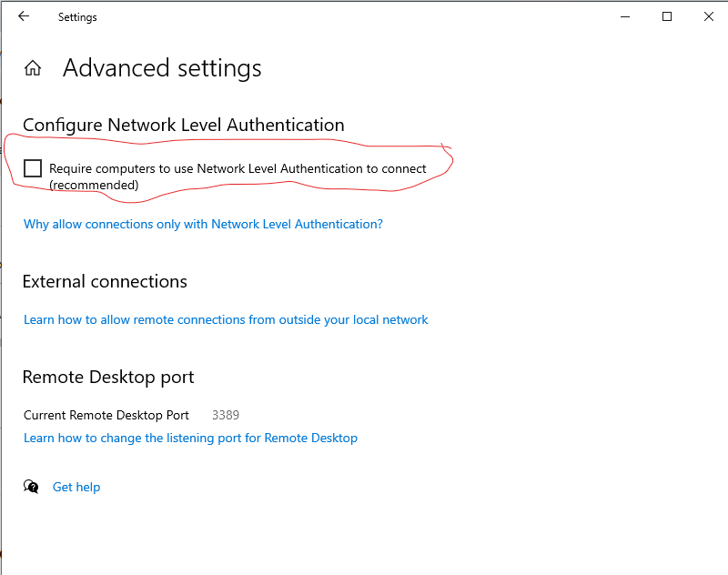728x575 pixels.
Task: Close the Settings window
Action: tap(709, 16)
